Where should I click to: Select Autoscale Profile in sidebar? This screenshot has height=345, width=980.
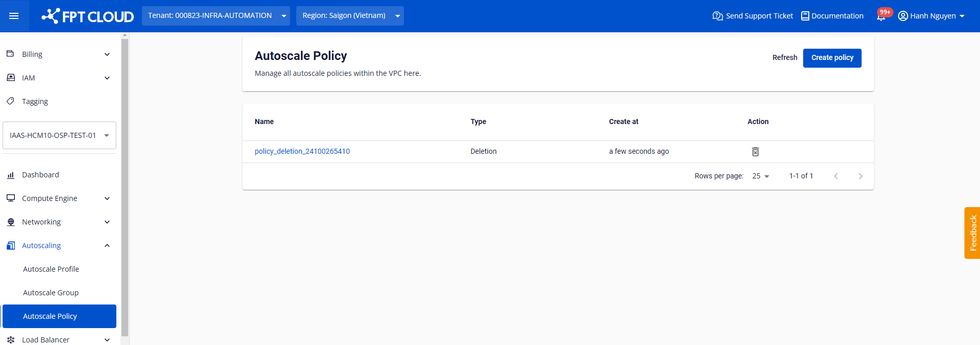[51, 269]
